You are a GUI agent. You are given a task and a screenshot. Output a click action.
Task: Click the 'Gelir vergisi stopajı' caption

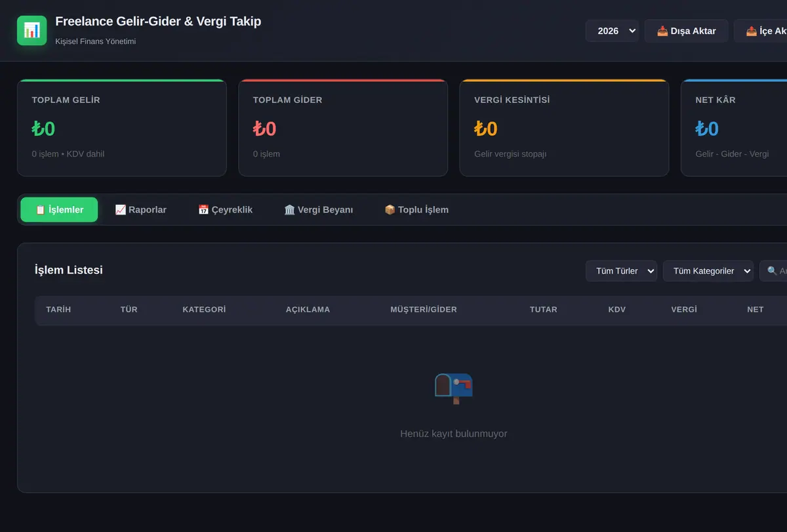[510, 154]
